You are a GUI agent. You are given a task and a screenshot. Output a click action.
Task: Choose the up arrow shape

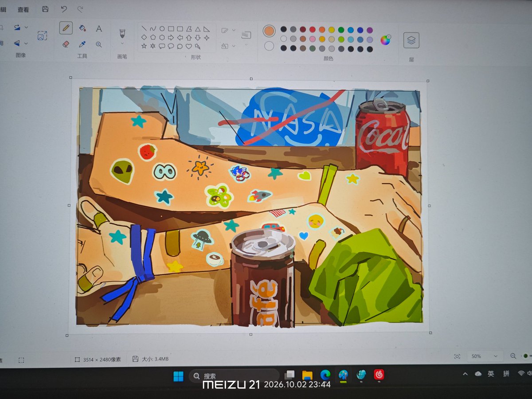[x=189, y=37]
